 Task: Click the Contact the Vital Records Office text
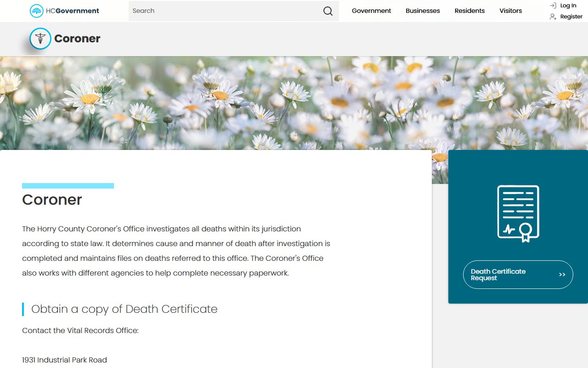(80, 330)
